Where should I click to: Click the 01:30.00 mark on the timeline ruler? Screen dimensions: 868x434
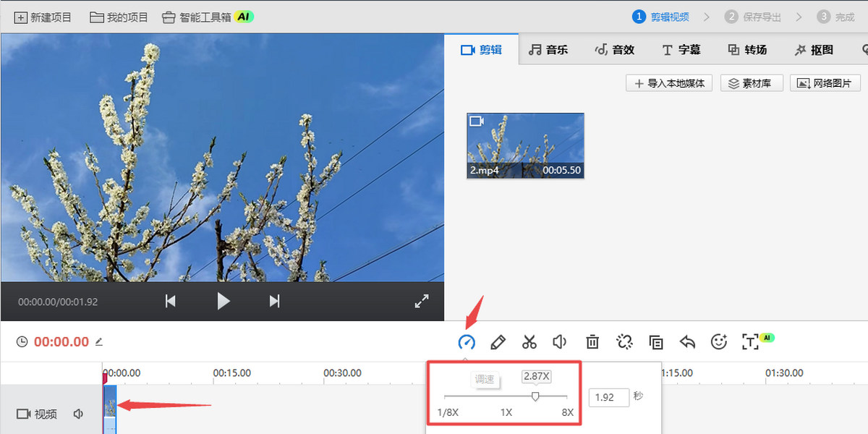point(785,373)
